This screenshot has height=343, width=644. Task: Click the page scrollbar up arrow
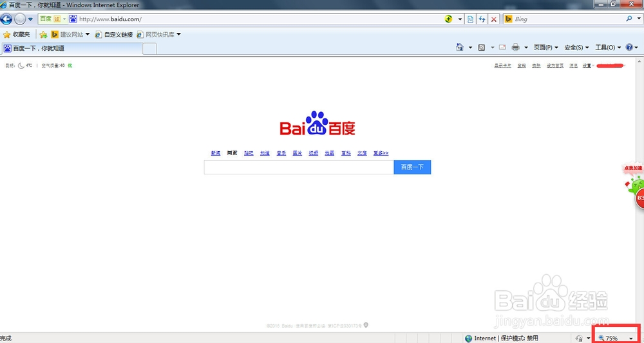click(x=640, y=61)
